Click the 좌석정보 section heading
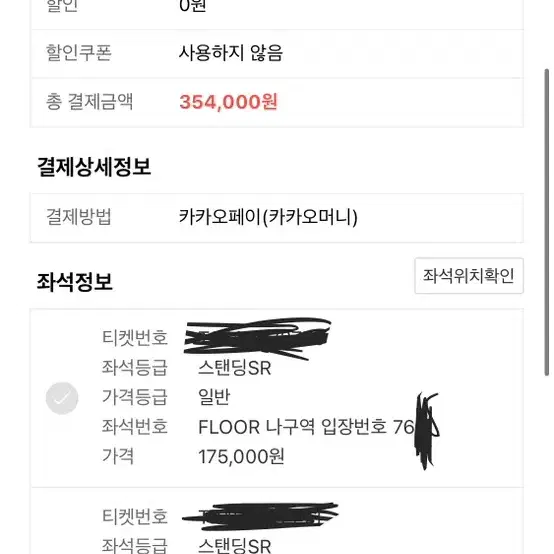This screenshot has width=554, height=554. click(75, 282)
